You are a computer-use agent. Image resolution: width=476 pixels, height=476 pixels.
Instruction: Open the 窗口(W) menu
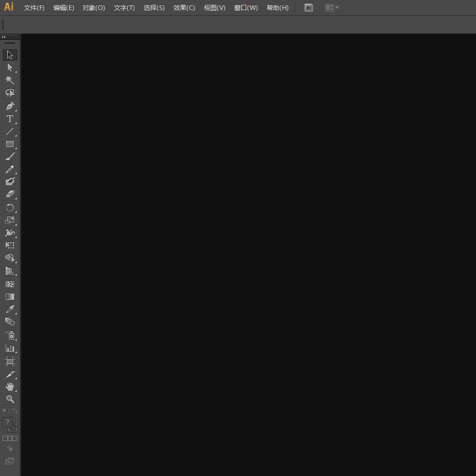click(246, 8)
